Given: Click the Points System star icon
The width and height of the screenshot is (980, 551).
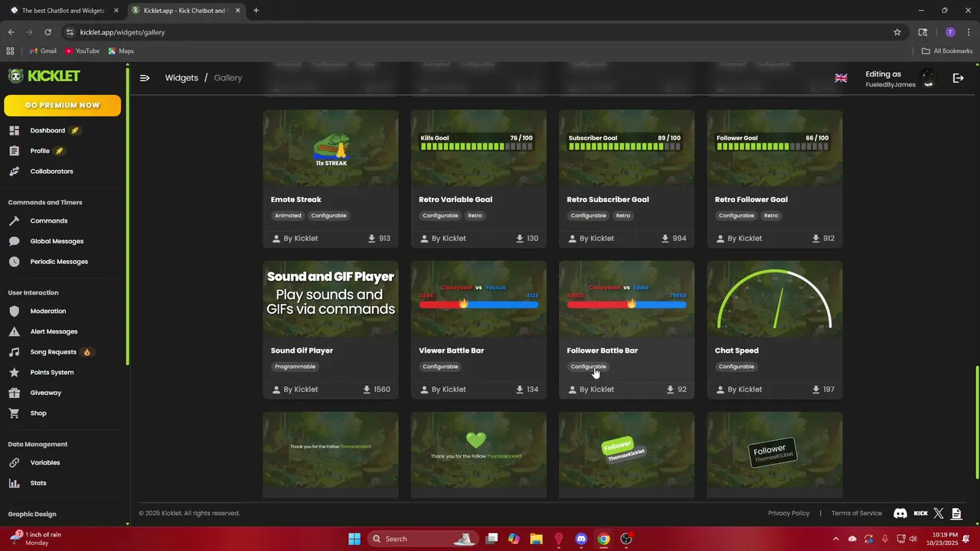Looking at the screenshot, I should (x=14, y=373).
